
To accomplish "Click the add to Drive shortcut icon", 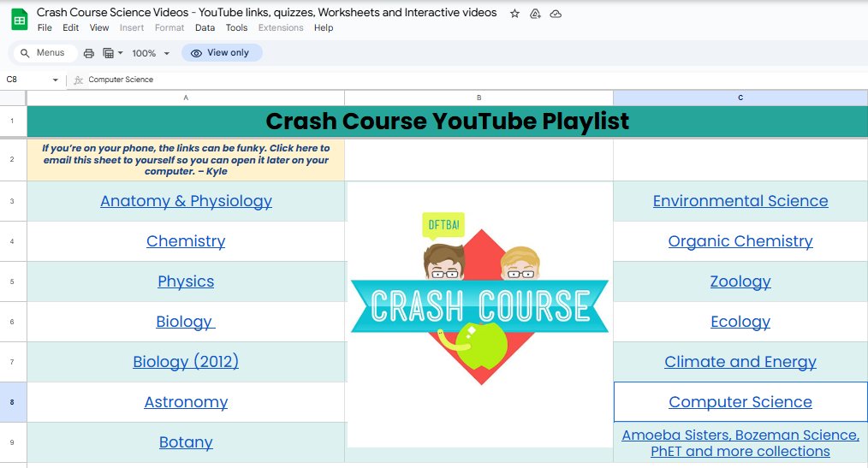I will (535, 14).
